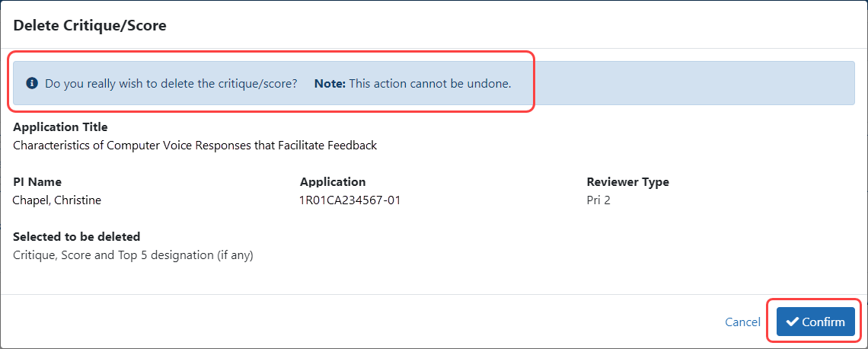Select the 'Selected to be deleted' label
Screen dimensions: 868x349
point(76,236)
